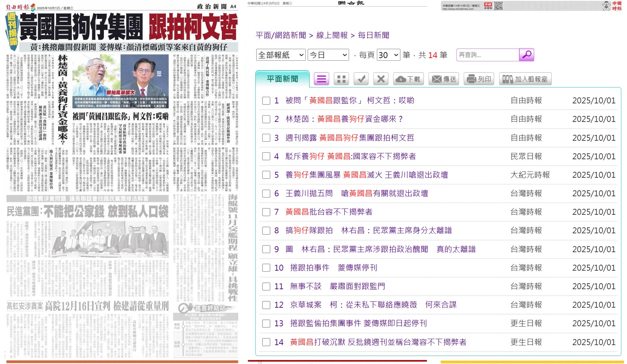The height and width of the screenshot is (364, 627).
Task: Click the 下載 download button
Action: (408, 79)
